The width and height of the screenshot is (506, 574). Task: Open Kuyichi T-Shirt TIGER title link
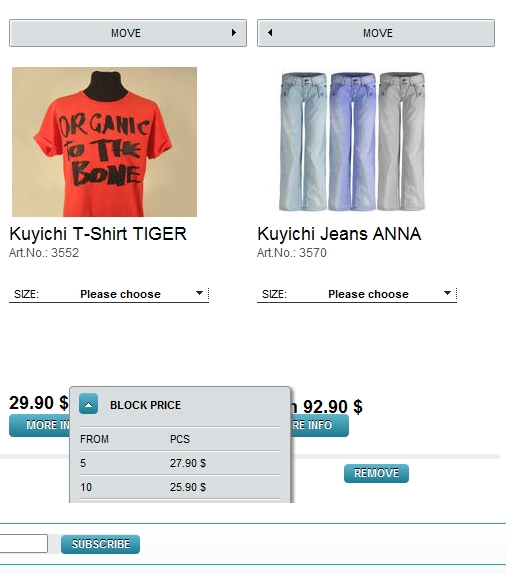[x=98, y=234]
